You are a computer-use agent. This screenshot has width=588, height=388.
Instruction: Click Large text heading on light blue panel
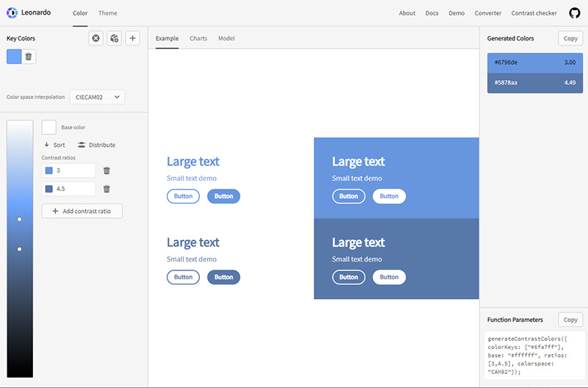point(358,162)
